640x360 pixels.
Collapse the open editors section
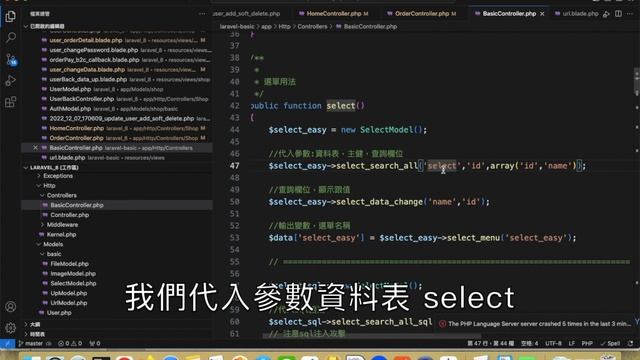pyautogui.click(x=26, y=26)
